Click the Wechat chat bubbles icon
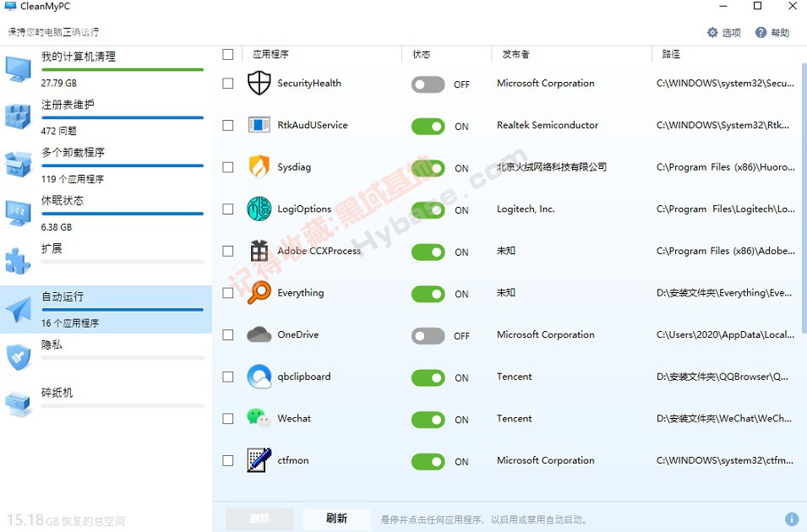 259,418
